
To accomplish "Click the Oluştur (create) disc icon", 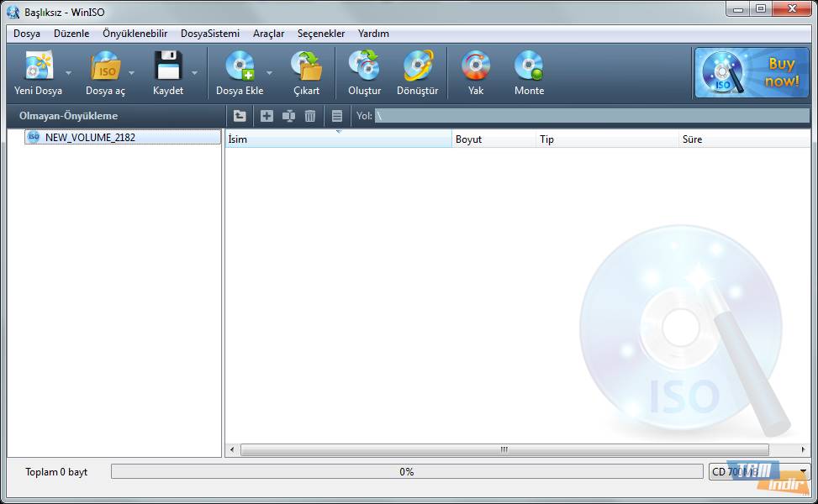I will coord(364,66).
